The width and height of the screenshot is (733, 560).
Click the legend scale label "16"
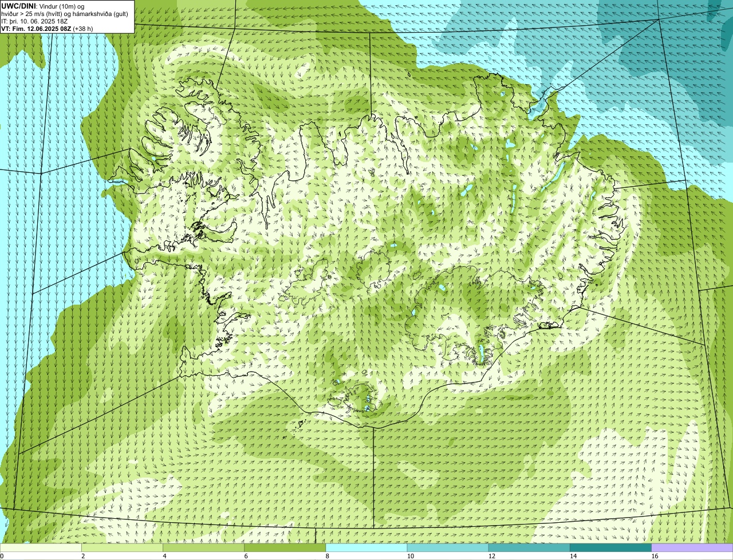pyautogui.click(x=654, y=556)
